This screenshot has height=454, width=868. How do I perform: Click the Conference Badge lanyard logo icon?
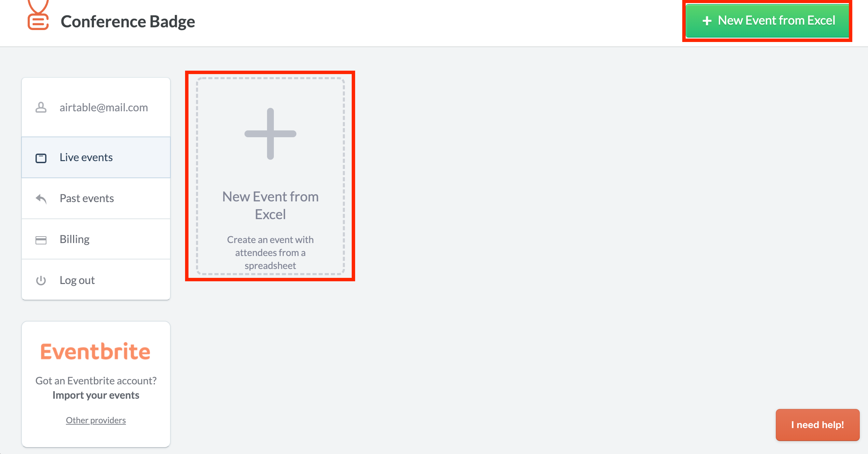click(x=38, y=15)
